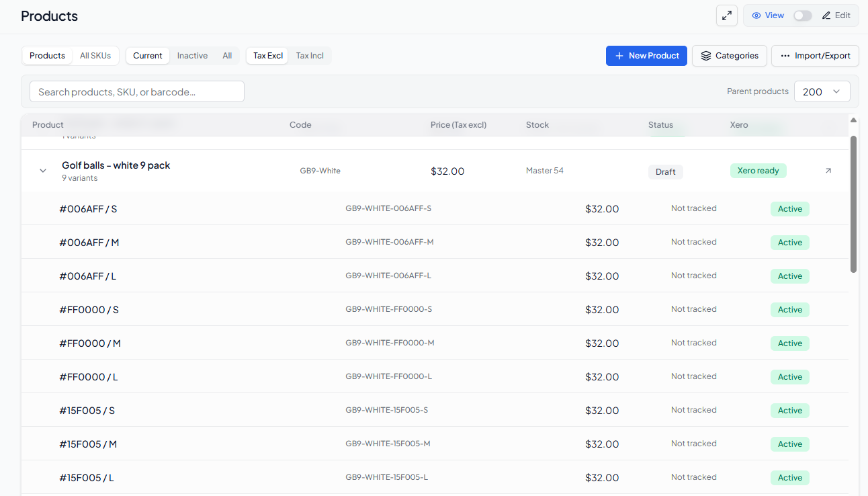Select variant #15F005 / S

tap(87, 411)
